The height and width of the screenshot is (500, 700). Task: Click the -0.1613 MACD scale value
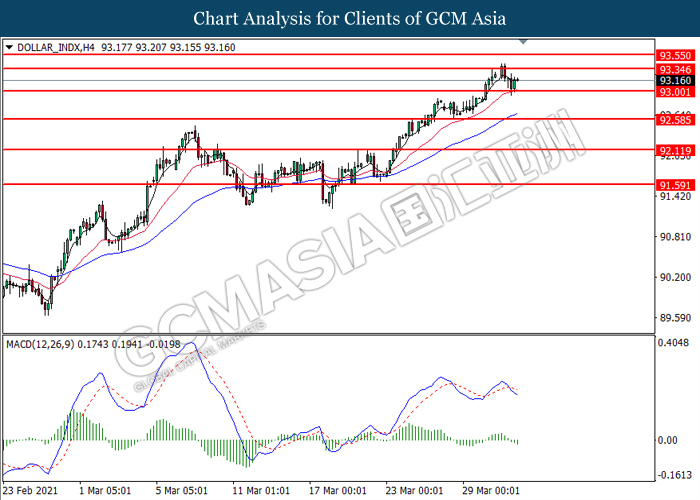pos(675,477)
